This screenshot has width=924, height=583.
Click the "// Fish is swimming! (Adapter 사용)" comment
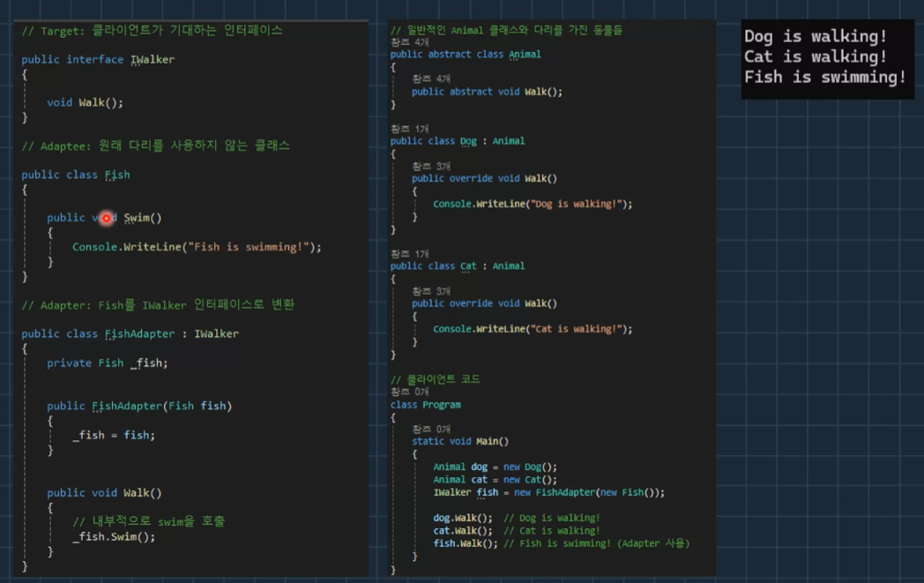pos(596,543)
